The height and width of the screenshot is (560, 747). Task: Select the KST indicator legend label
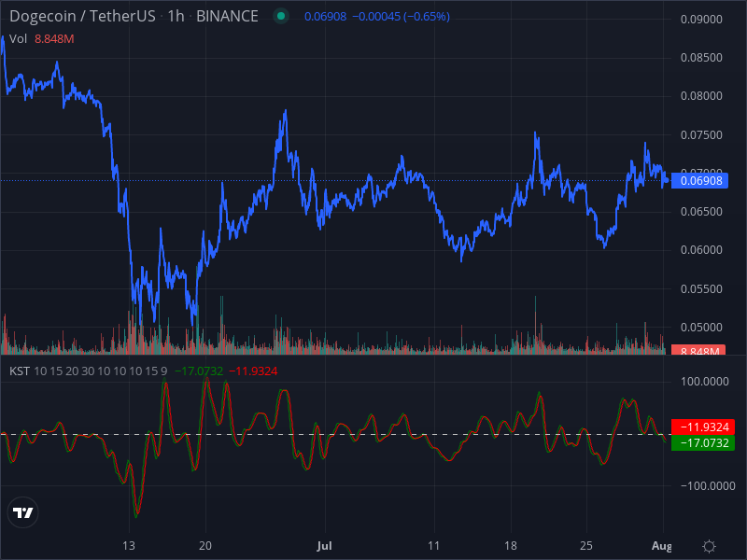click(x=20, y=371)
